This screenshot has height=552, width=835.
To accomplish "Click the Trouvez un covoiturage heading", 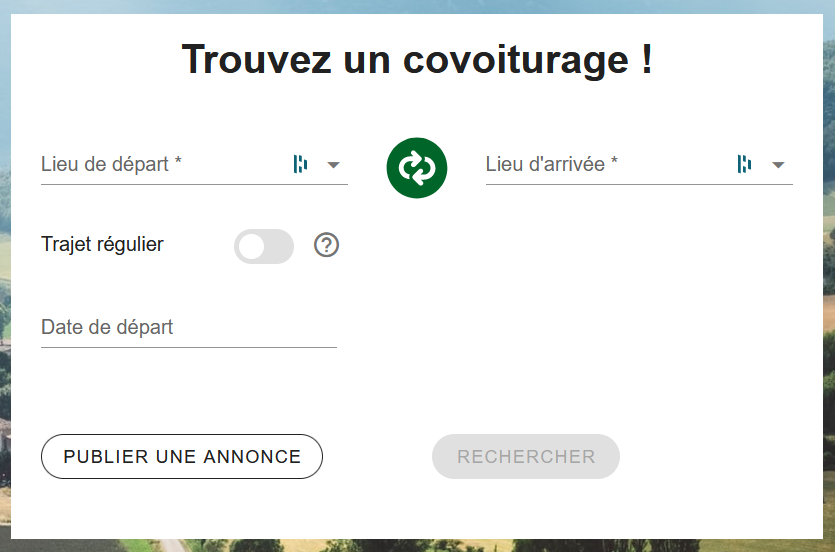I will click(417, 59).
